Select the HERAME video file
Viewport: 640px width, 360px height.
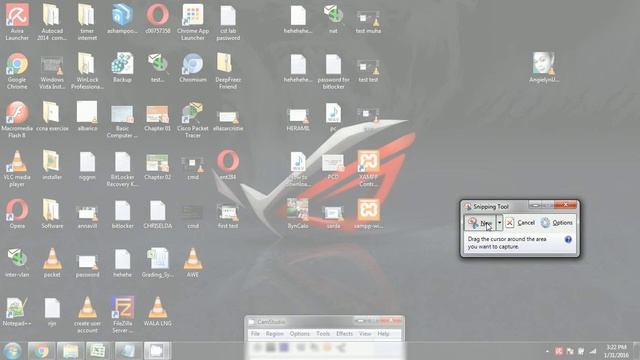point(298,120)
